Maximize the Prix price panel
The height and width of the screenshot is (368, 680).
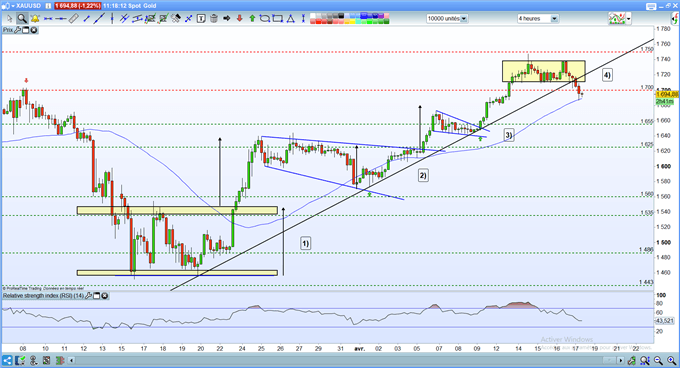[25, 30]
